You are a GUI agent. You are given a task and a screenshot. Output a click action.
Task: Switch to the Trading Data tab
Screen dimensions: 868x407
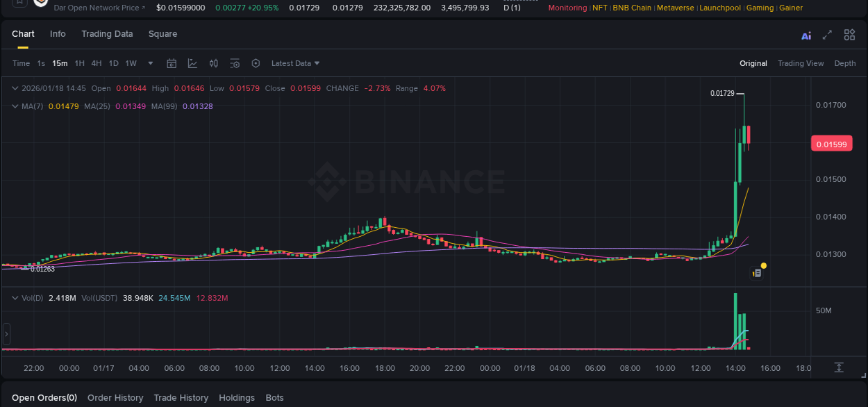(107, 33)
